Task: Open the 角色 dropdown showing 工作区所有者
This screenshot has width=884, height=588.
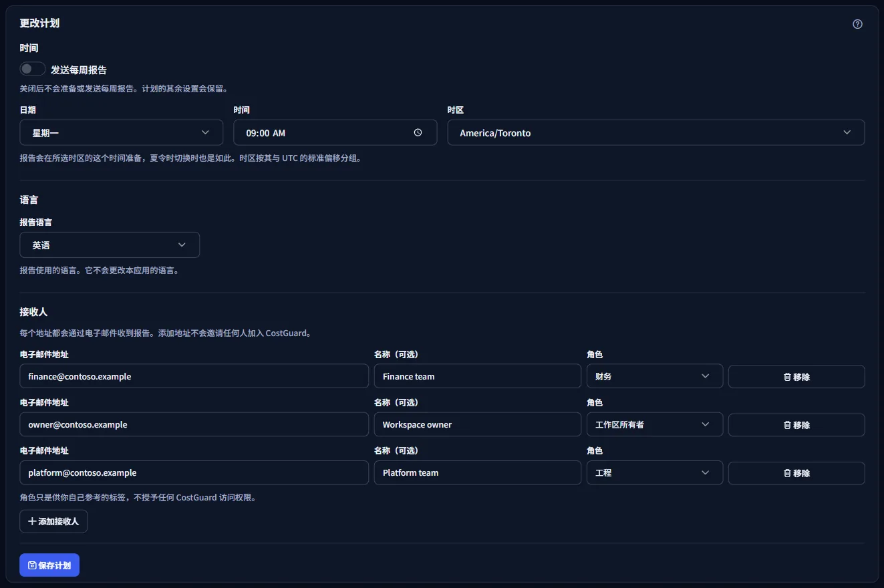Action: pyautogui.click(x=654, y=424)
